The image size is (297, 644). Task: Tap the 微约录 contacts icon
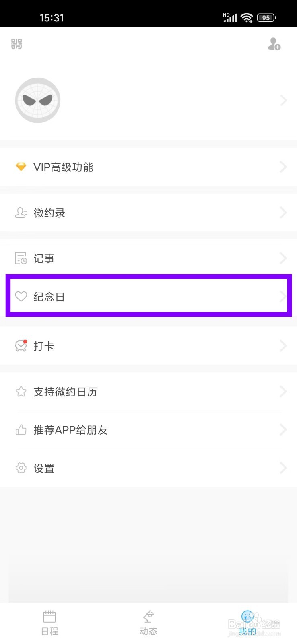(x=21, y=213)
